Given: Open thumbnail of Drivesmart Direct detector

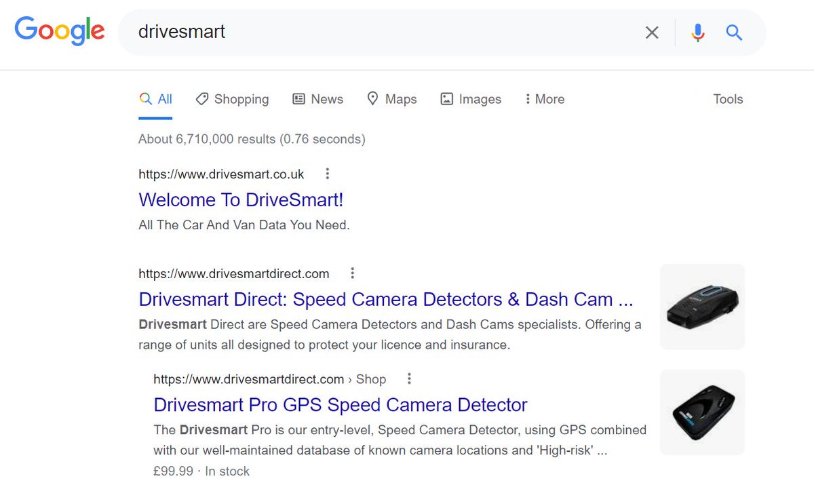Looking at the screenshot, I should (x=702, y=307).
